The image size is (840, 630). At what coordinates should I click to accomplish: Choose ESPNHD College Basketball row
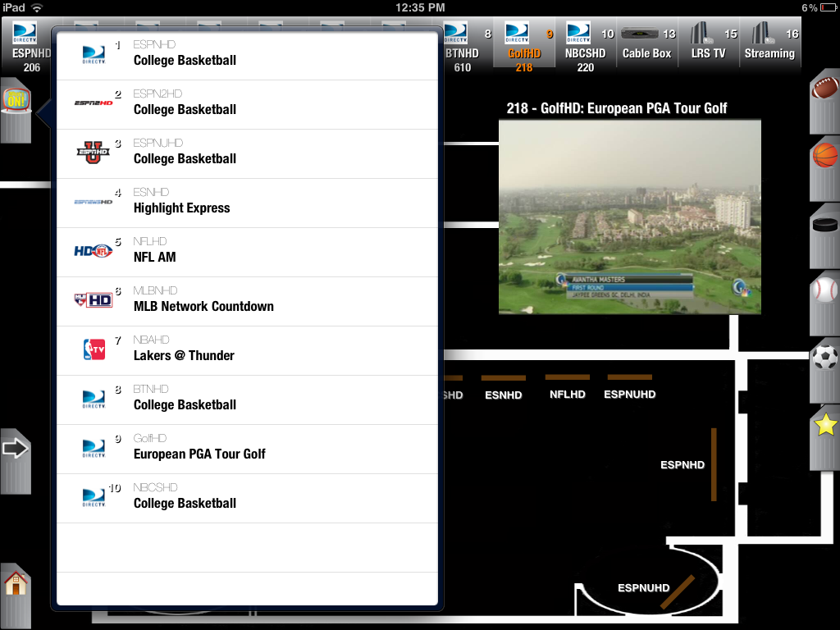coord(247,56)
